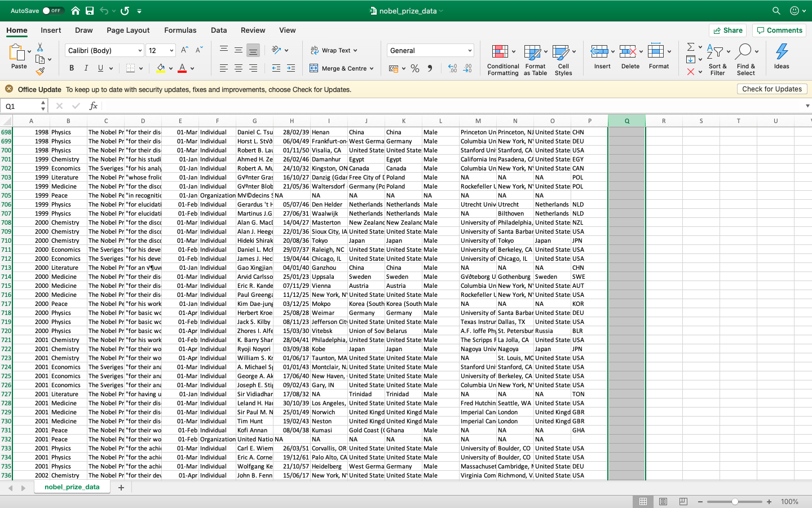This screenshot has width=812, height=508.
Task: Click the Share button
Action: pyautogui.click(x=727, y=30)
